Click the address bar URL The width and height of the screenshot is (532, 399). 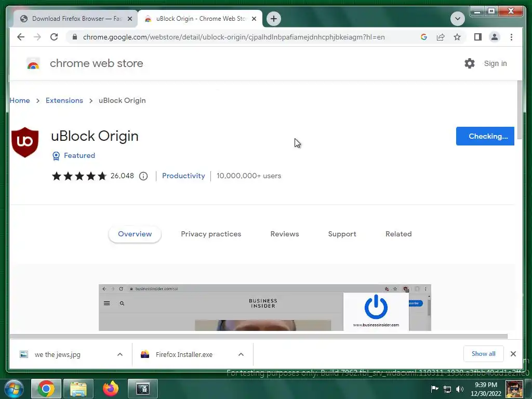point(234,37)
